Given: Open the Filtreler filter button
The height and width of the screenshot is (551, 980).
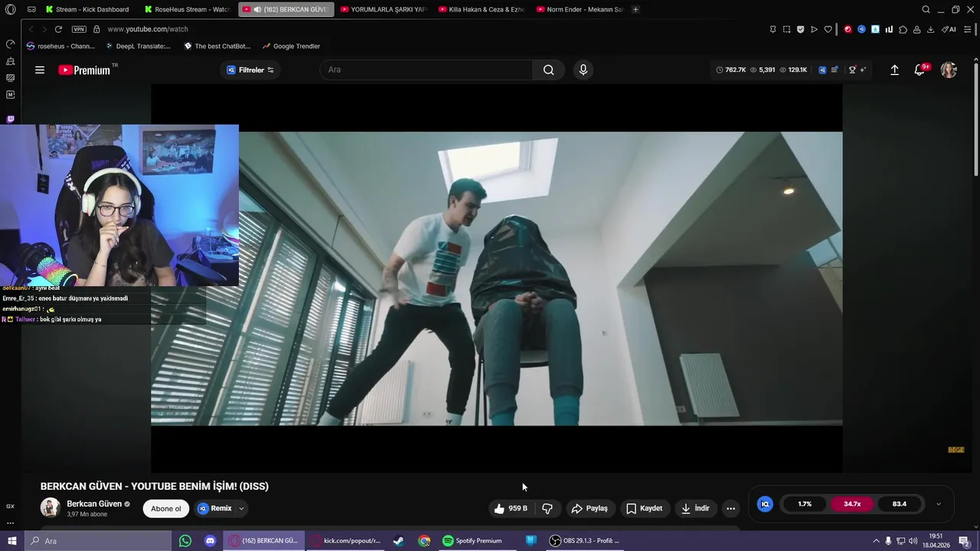Looking at the screenshot, I should click(250, 70).
